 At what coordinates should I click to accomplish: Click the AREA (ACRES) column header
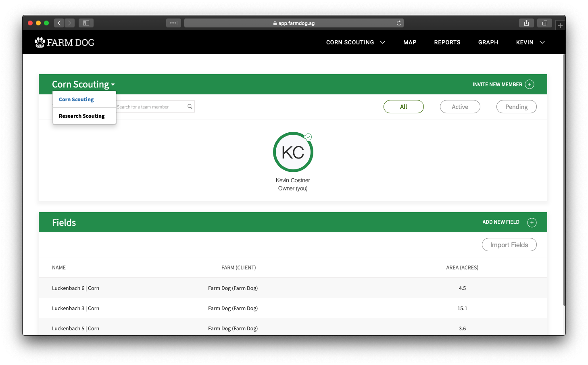tap(462, 268)
